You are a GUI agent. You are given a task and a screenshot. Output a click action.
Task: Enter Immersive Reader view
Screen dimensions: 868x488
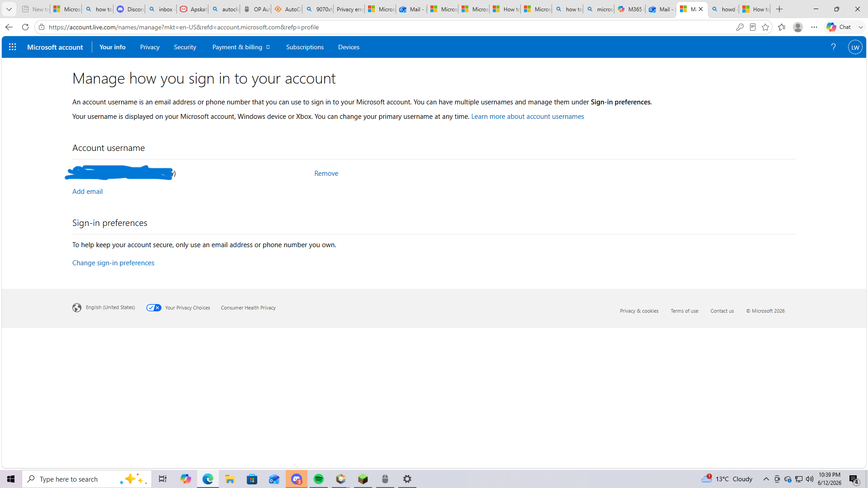(753, 27)
